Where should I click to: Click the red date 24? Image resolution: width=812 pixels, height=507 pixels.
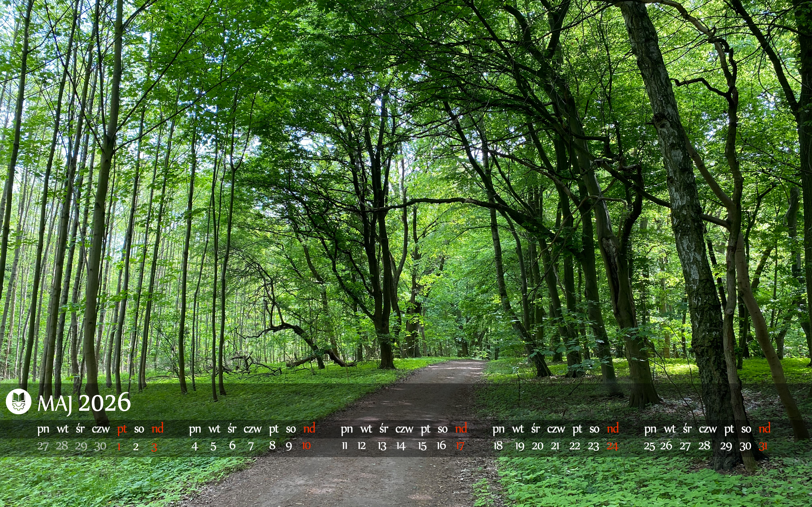pos(612,446)
